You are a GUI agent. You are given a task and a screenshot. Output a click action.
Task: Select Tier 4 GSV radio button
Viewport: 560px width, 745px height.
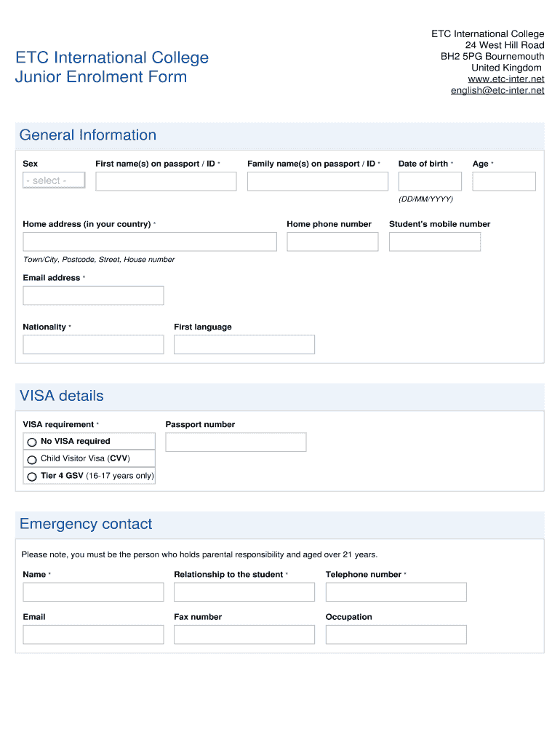pos(32,477)
